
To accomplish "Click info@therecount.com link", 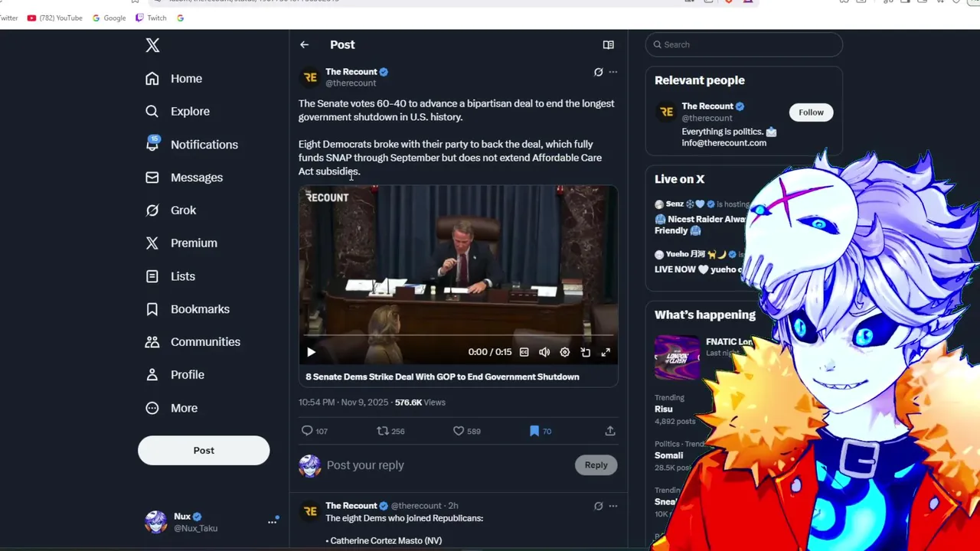I will tap(724, 143).
